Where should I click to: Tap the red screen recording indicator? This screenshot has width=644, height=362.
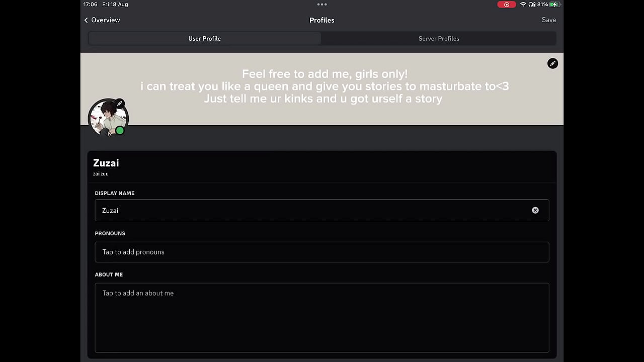coord(506,5)
